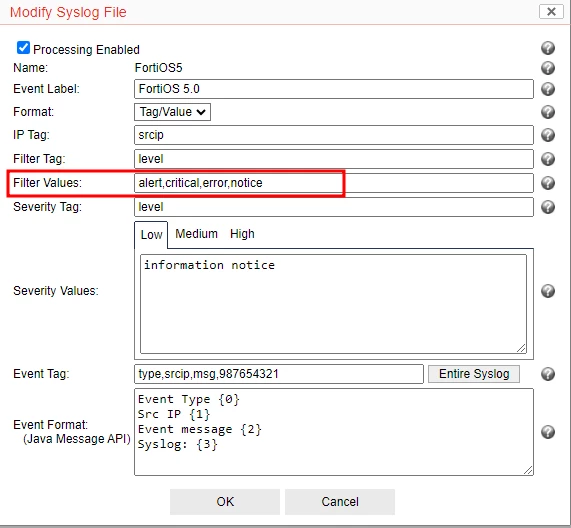Switch to the High severity tab
The image size is (571, 528).
[242, 234]
